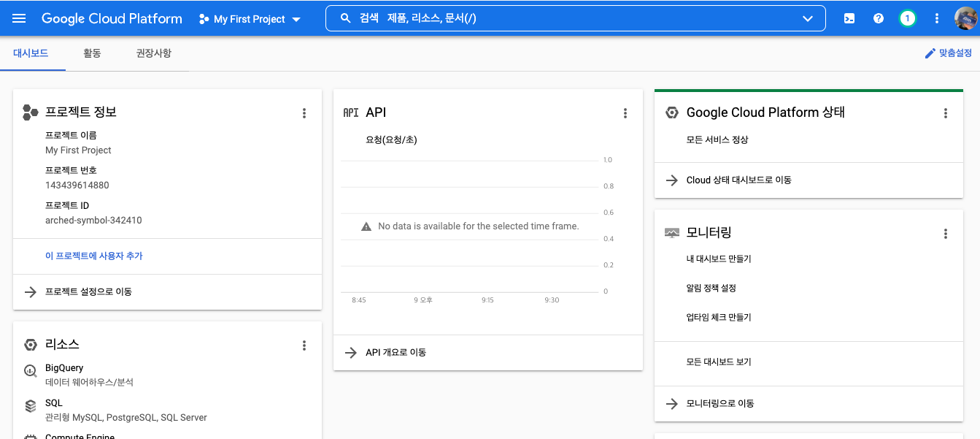Click 모든 서비스 정상 status text
Image resolution: width=980 pixels, height=439 pixels.
[717, 140]
